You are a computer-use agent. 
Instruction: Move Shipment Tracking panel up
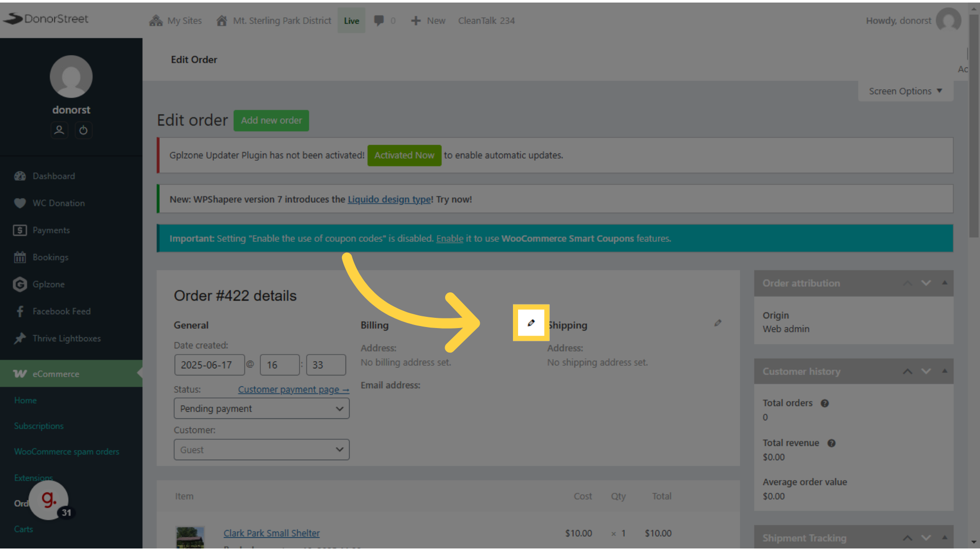tap(908, 538)
